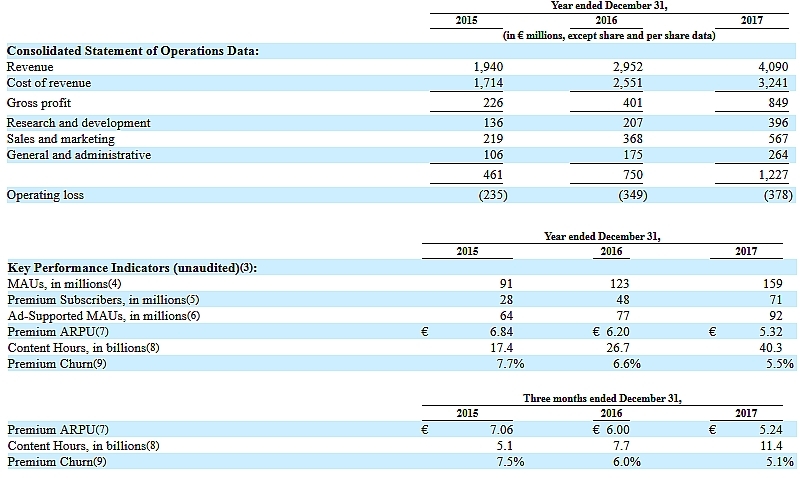Select the 2015 Revenue value 1,940
Viewport: 800px width, 478px height.
tap(488, 67)
